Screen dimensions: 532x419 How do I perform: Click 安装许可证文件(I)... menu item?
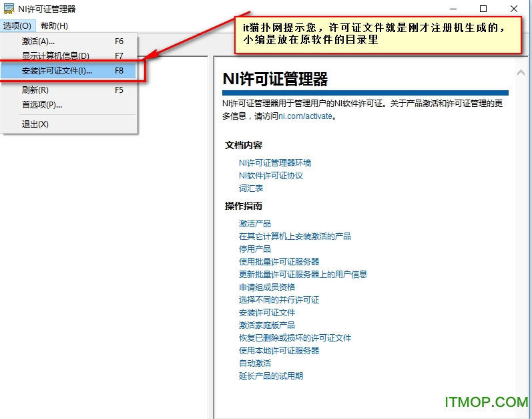pyautogui.click(x=69, y=71)
